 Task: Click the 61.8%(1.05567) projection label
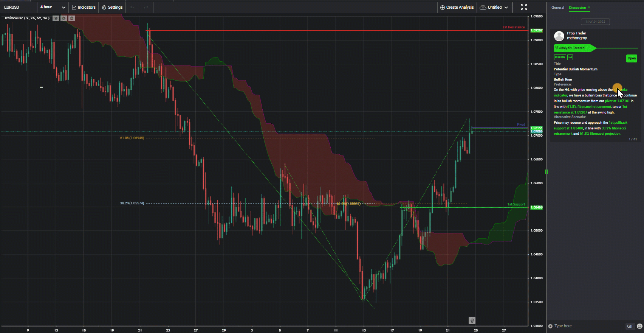348,204
